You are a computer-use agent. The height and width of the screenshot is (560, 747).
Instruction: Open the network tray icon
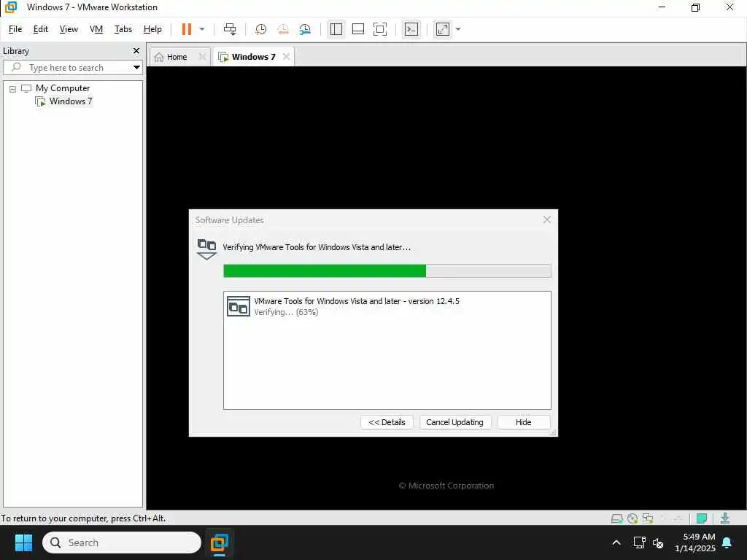click(639, 542)
